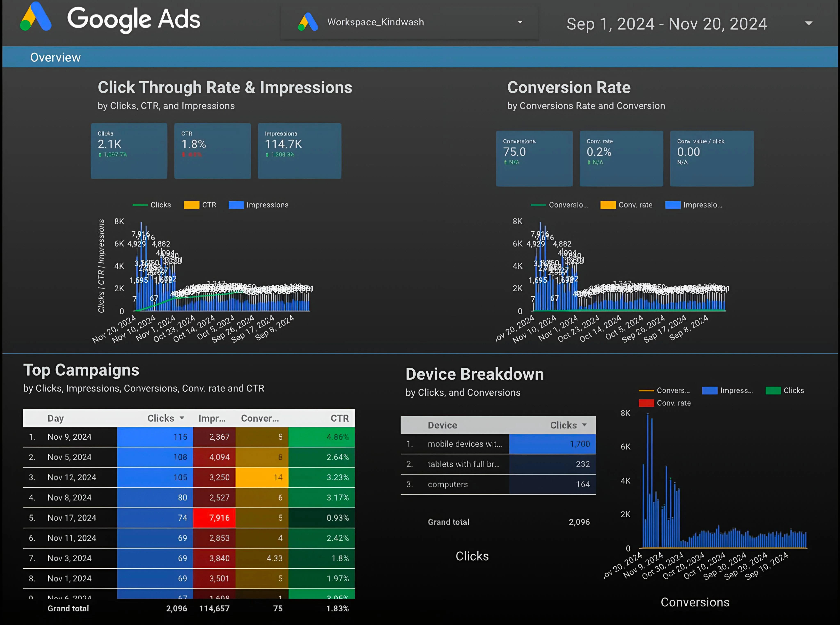The width and height of the screenshot is (840, 625).
Task: Select the Nov 5, 2024 row date
Action: (x=70, y=457)
